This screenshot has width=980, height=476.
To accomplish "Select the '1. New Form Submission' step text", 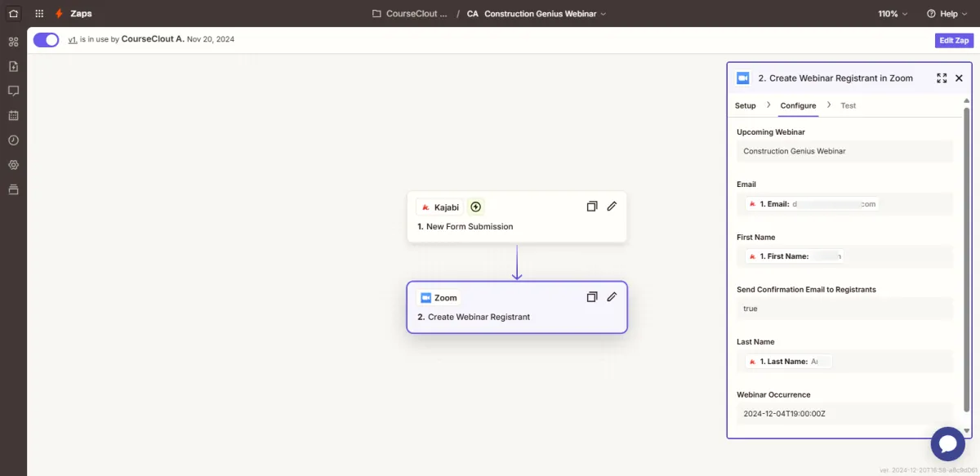I will pyautogui.click(x=465, y=226).
